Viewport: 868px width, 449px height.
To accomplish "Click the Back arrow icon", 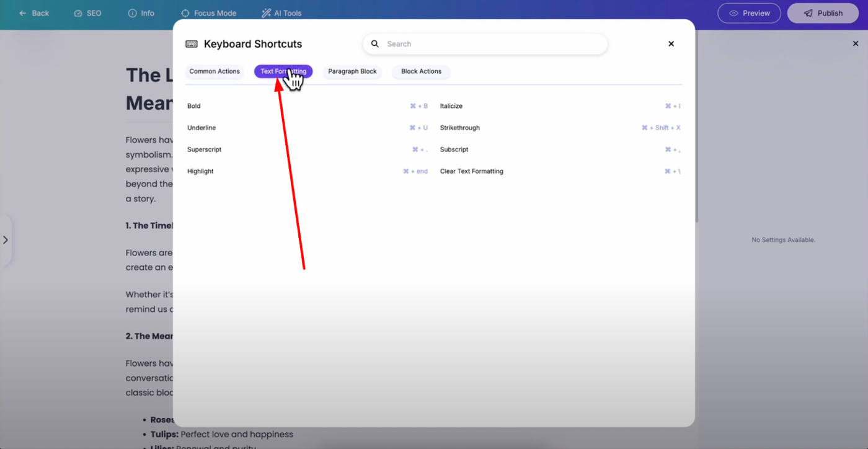I will click(23, 13).
